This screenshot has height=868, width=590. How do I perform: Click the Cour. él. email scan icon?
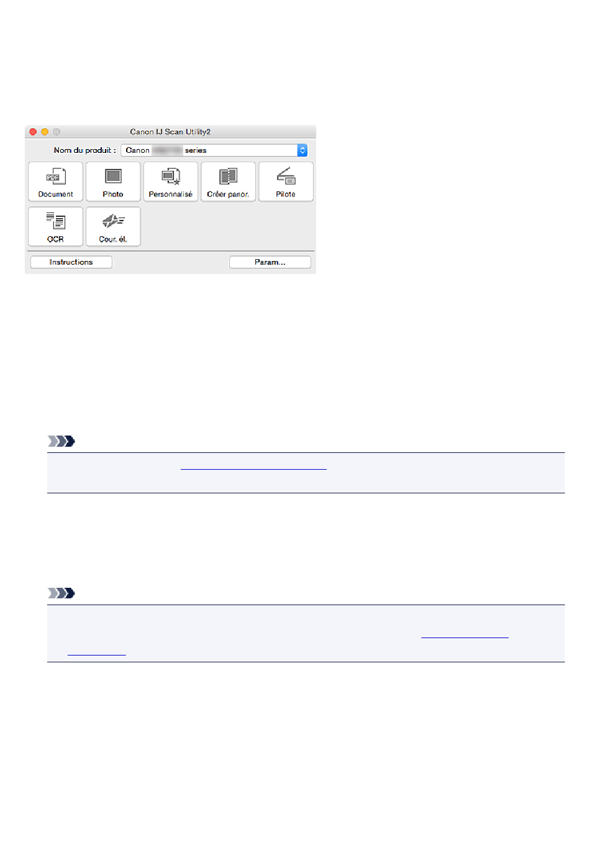pyautogui.click(x=113, y=226)
